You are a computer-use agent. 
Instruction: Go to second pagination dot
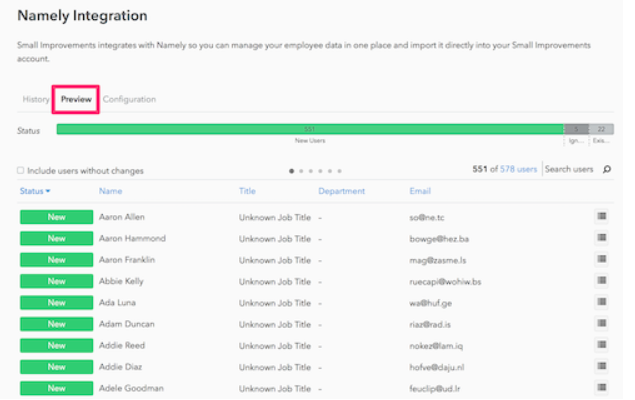coord(301,171)
